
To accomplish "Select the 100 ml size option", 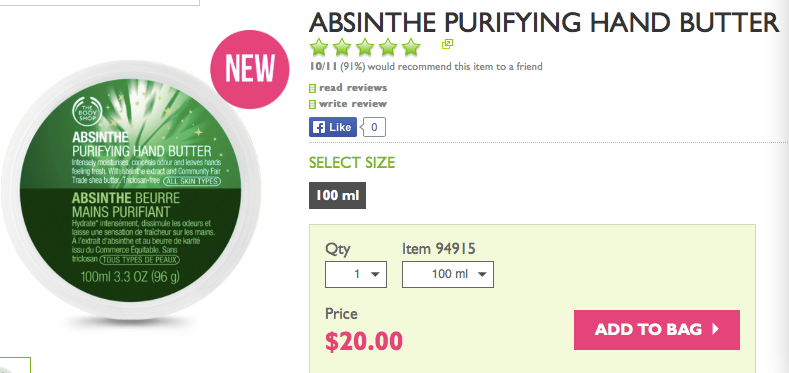I will 337,195.
